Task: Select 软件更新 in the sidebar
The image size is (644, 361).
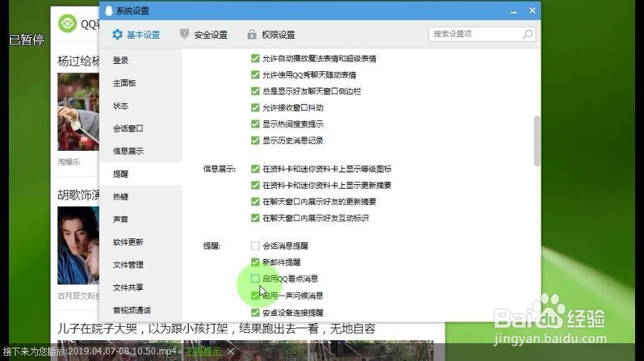Action: tap(141, 242)
